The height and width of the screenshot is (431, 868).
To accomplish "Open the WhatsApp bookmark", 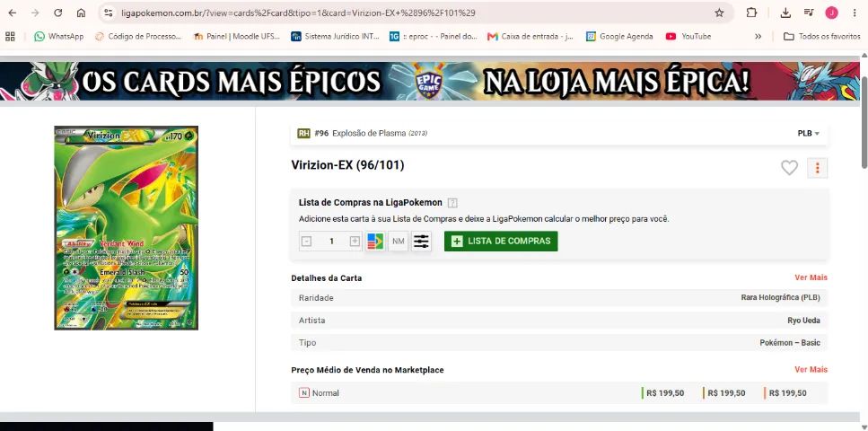I will (x=58, y=36).
